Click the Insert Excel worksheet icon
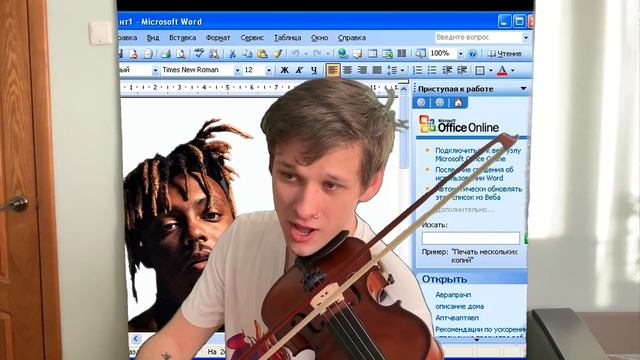Screen dimensions: 640x360 coord(387,53)
